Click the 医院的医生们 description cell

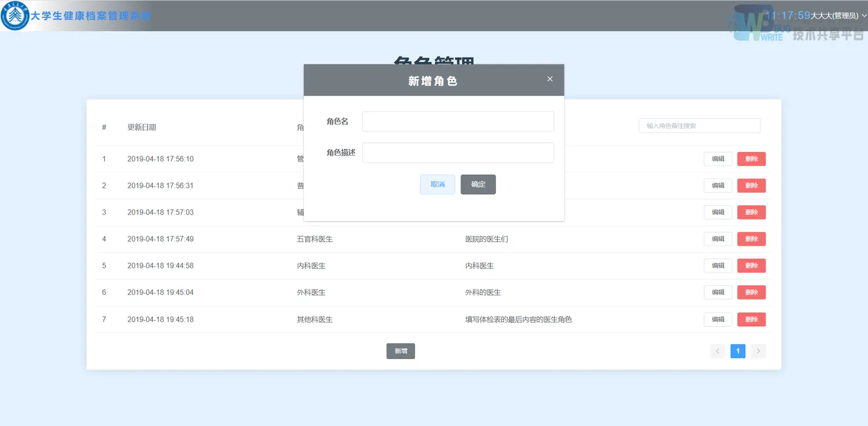pyautogui.click(x=487, y=239)
